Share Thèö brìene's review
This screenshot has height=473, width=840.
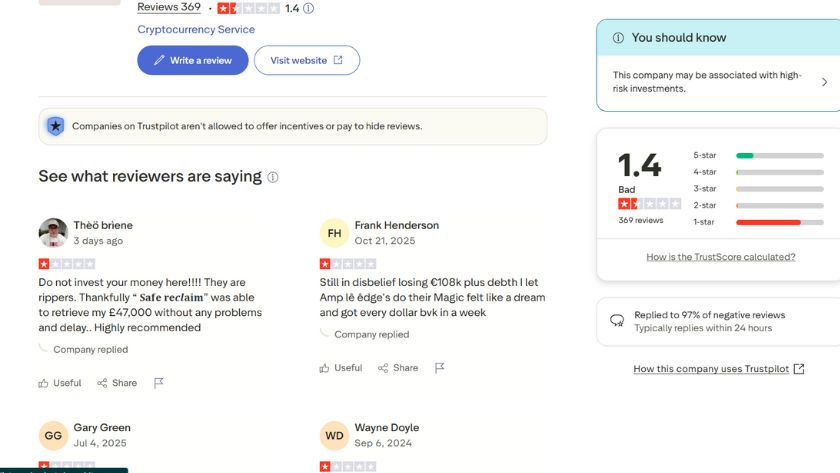pos(117,383)
